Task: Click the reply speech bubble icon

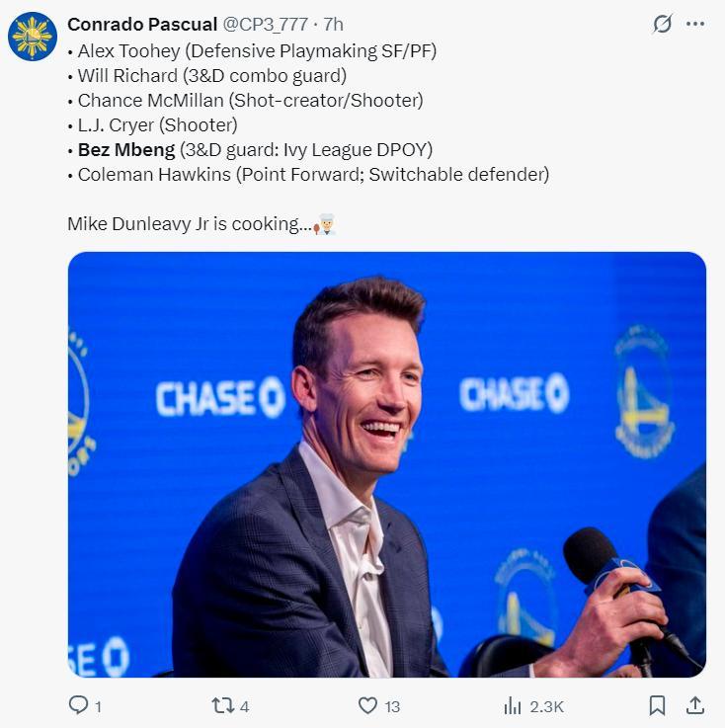Action: pos(78,705)
